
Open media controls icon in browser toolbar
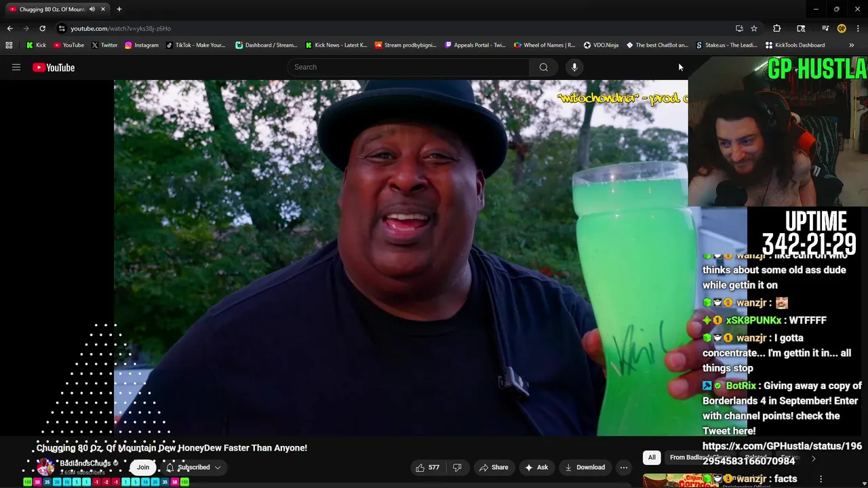click(825, 28)
